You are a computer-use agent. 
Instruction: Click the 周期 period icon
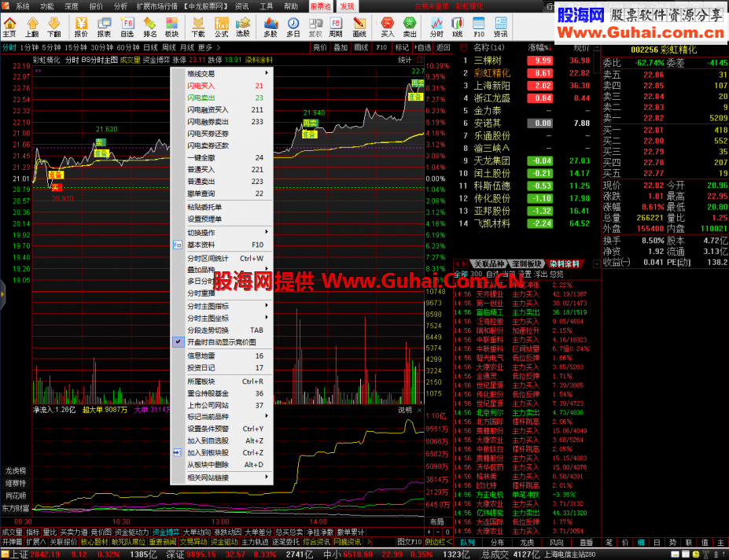point(336,27)
